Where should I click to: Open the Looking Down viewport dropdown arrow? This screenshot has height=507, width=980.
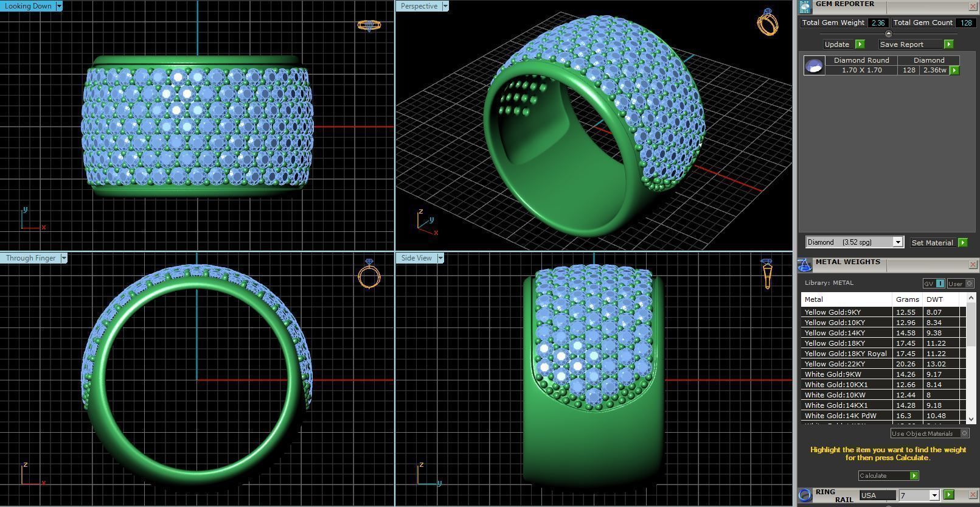pos(59,6)
